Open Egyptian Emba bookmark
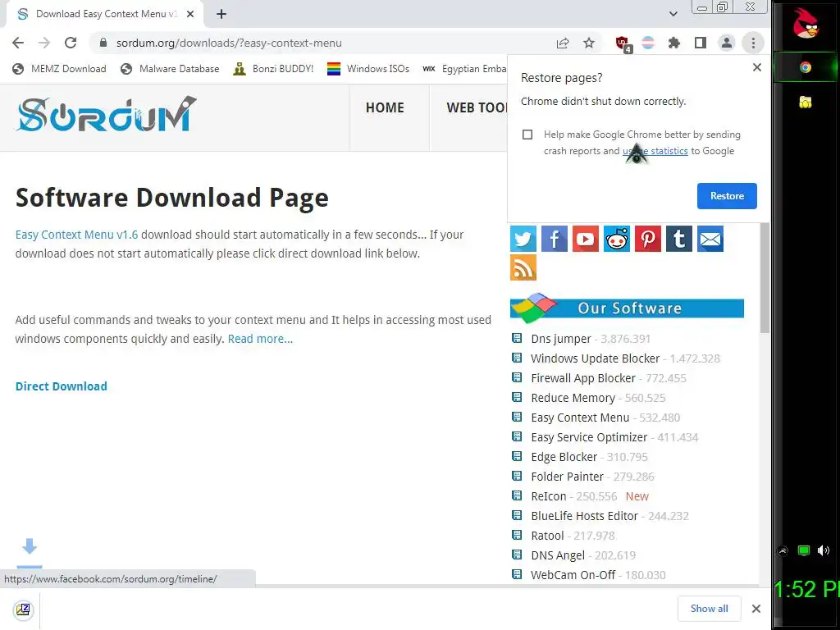The width and height of the screenshot is (840, 630). tap(464, 69)
